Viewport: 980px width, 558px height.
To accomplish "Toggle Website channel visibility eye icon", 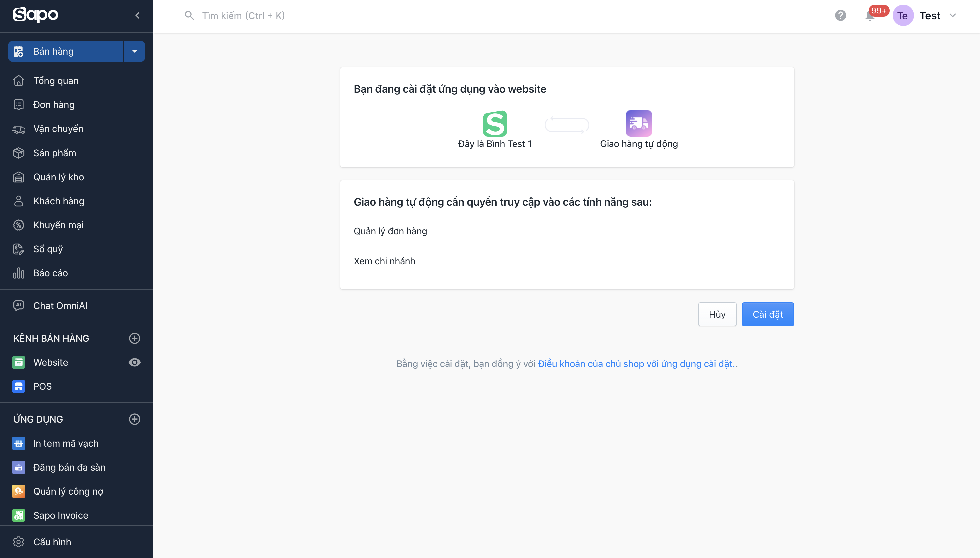I will pos(134,362).
